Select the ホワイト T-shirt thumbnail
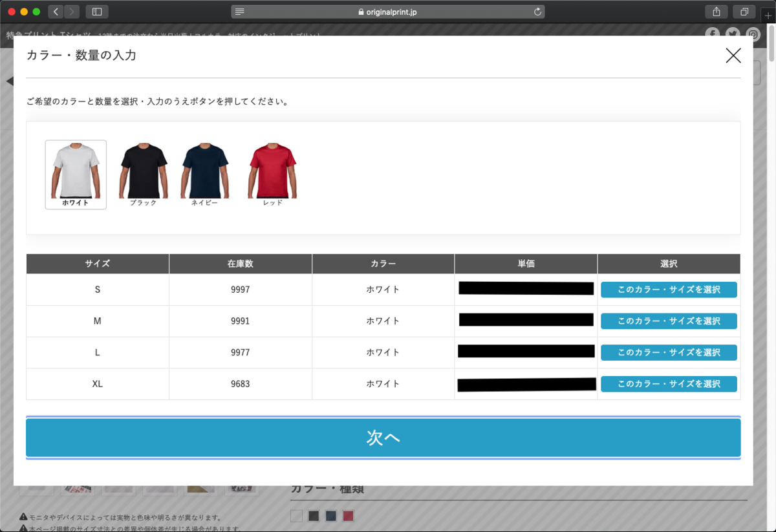 [76, 175]
